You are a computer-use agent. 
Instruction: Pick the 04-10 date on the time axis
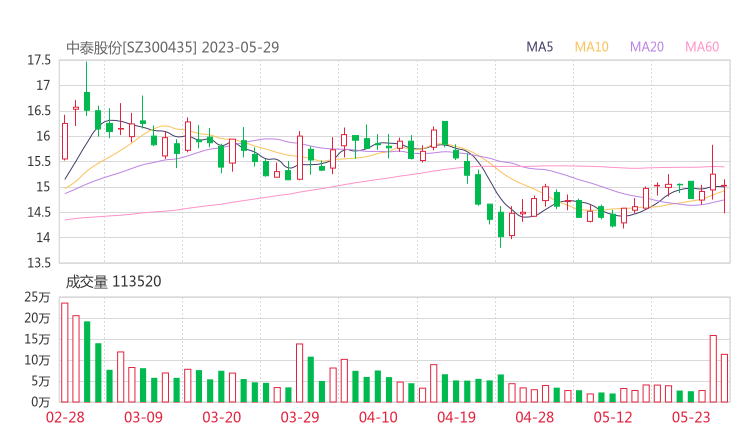point(378,418)
